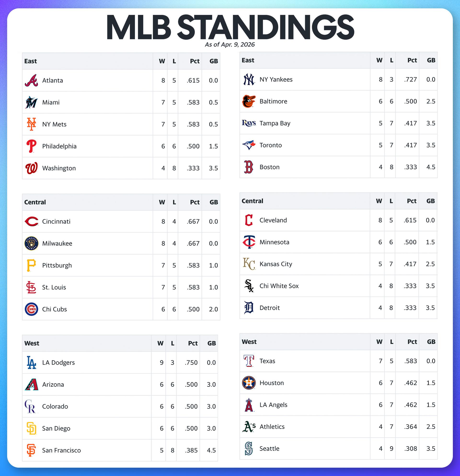Viewport: 460px width, 476px height.
Task: Click the MLB STANDINGS title heading
Action: (230, 27)
